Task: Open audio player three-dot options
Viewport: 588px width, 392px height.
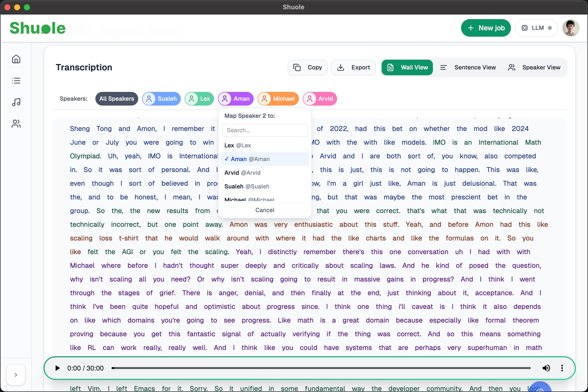Action: click(x=562, y=368)
